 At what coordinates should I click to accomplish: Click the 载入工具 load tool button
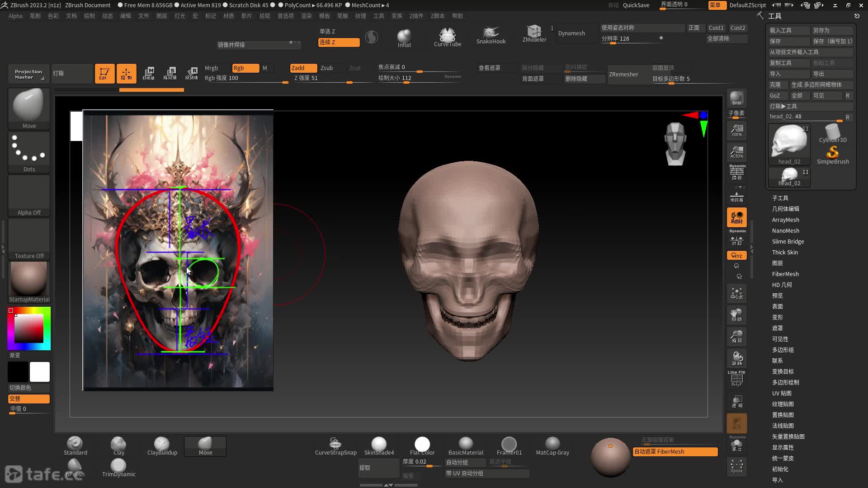click(789, 30)
